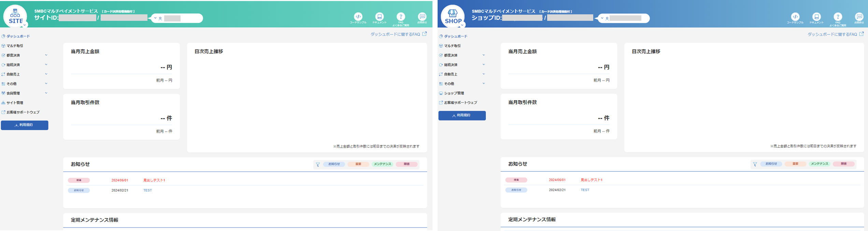868x231 pixels.
Task: Click the filter funnel icon in SITE お知らせ
Action: click(x=318, y=164)
